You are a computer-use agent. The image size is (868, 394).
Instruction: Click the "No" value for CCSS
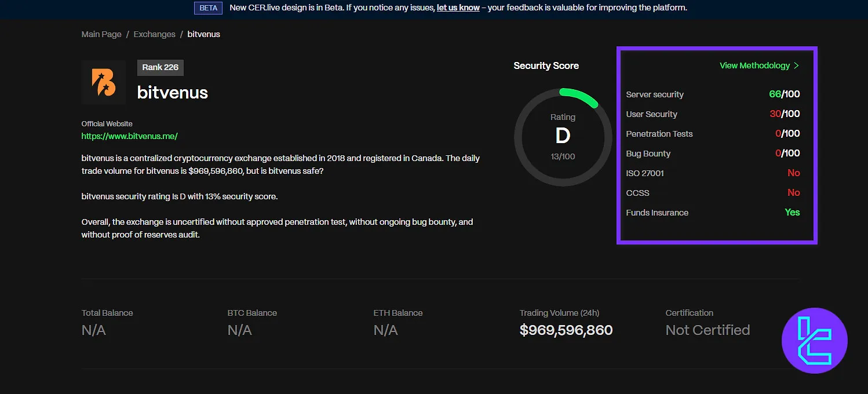point(794,193)
